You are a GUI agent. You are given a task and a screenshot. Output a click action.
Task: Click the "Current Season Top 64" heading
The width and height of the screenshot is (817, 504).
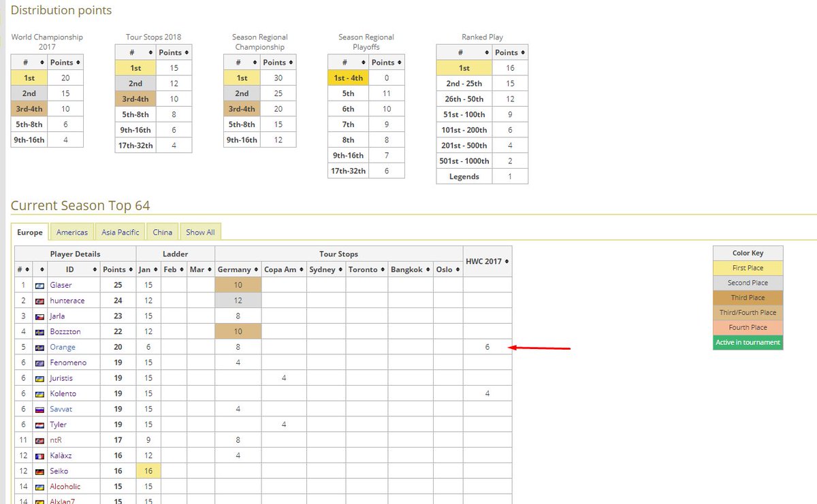point(80,205)
